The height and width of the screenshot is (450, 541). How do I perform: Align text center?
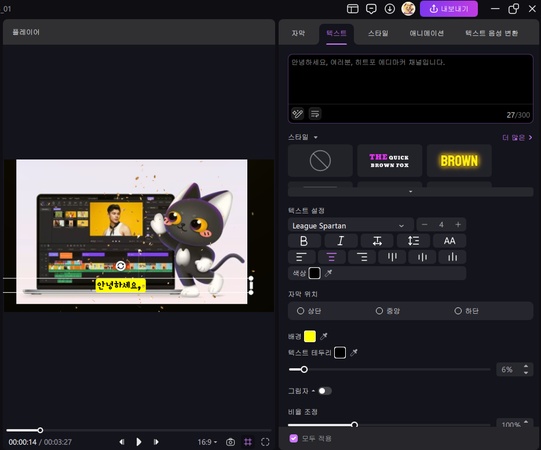(x=332, y=257)
